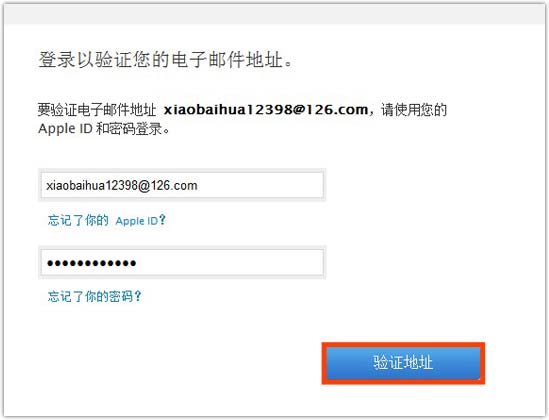Open the 忘记了你的密码? link

[x=95, y=296]
